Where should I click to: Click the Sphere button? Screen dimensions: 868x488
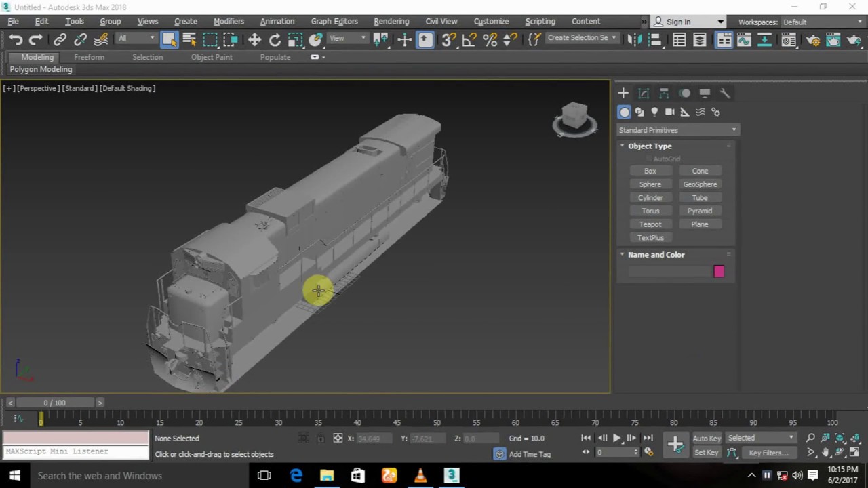pyautogui.click(x=650, y=184)
